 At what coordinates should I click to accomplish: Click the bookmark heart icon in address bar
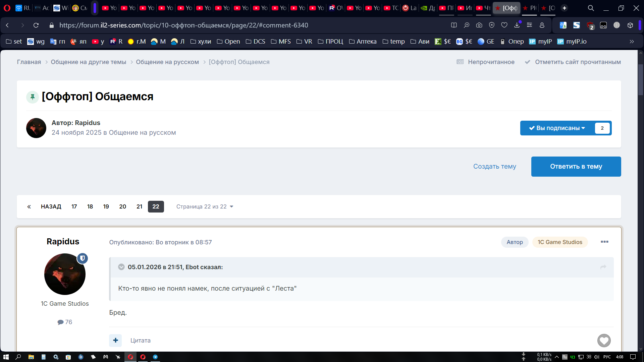[x=504, y=25]
